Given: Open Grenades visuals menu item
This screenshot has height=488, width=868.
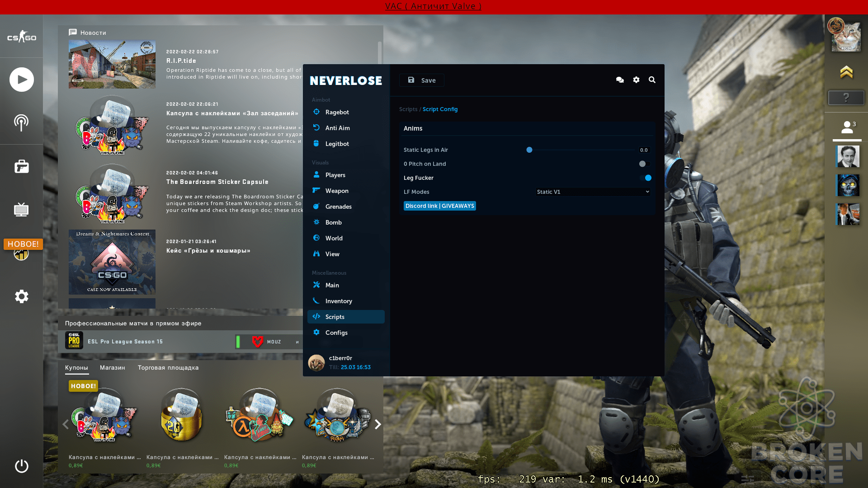Looking at the screenshot, I should tap(346, 206).
